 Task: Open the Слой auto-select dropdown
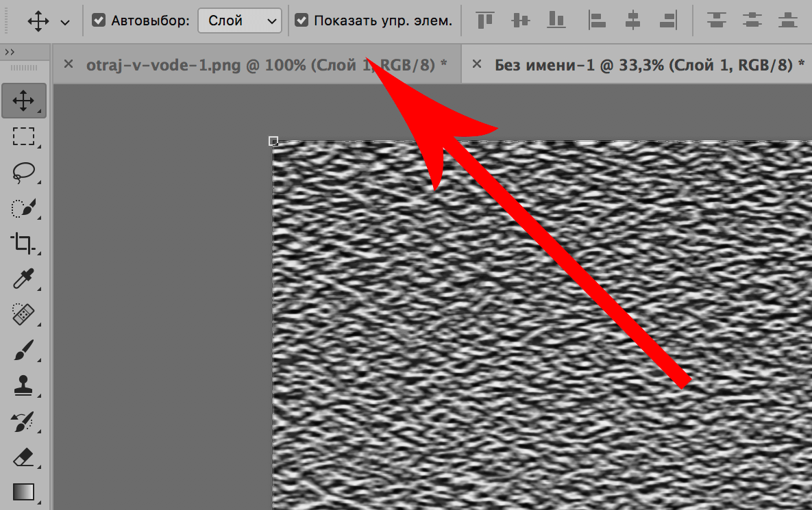(x=240, y=21)
